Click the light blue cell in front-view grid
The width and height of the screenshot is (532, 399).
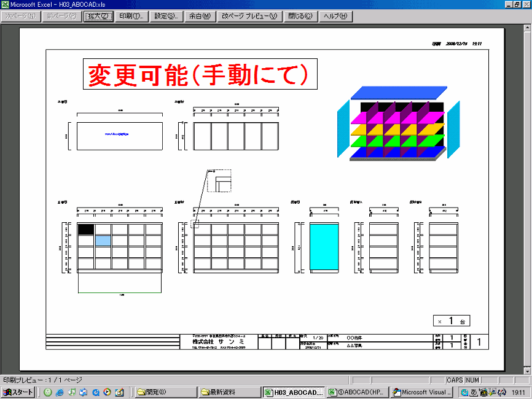[103, 241]
